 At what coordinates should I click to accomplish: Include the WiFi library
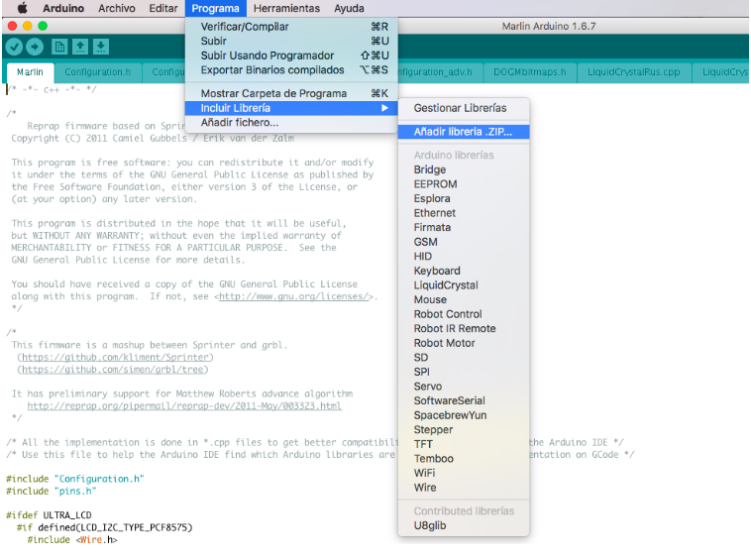coord(463,473)
